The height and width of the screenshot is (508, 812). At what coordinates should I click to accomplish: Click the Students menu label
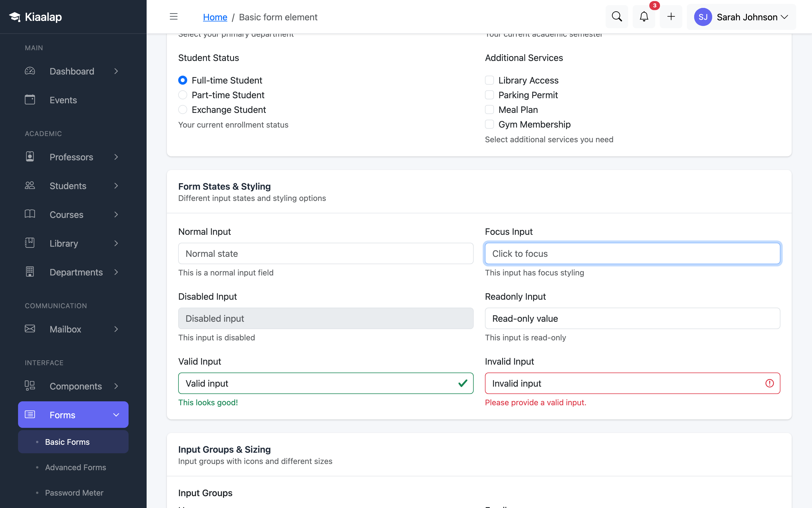point(68,186)
